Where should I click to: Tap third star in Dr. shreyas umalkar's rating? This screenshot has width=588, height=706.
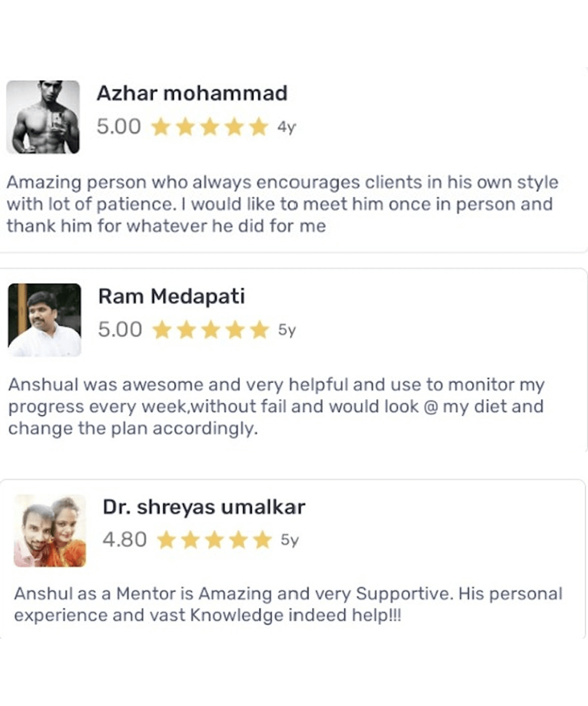215,540
